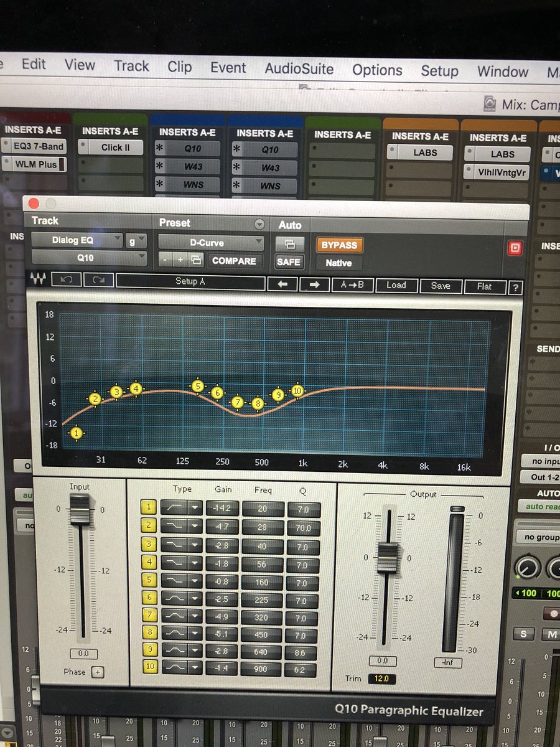This screenshot has width=560, height=747.
Task: Open Waves help with the question mark button
Action: pyautogui.click(x=515, y=288)
